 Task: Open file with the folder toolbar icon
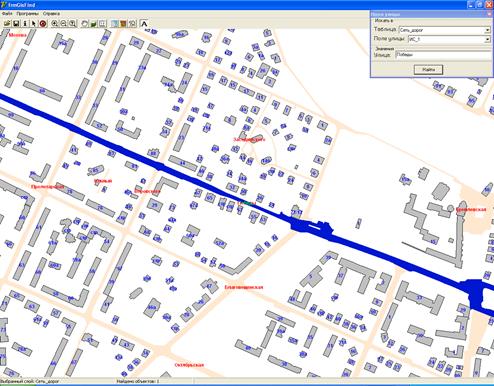click(x=7, y=23)
